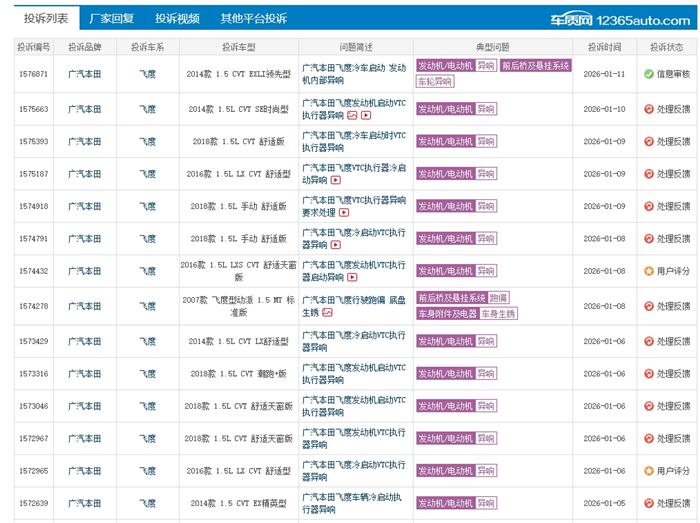Viewport: 700px width, 523px height.
Task: Open video icon in complaint 1574918 row
Action: click(345, 213)
